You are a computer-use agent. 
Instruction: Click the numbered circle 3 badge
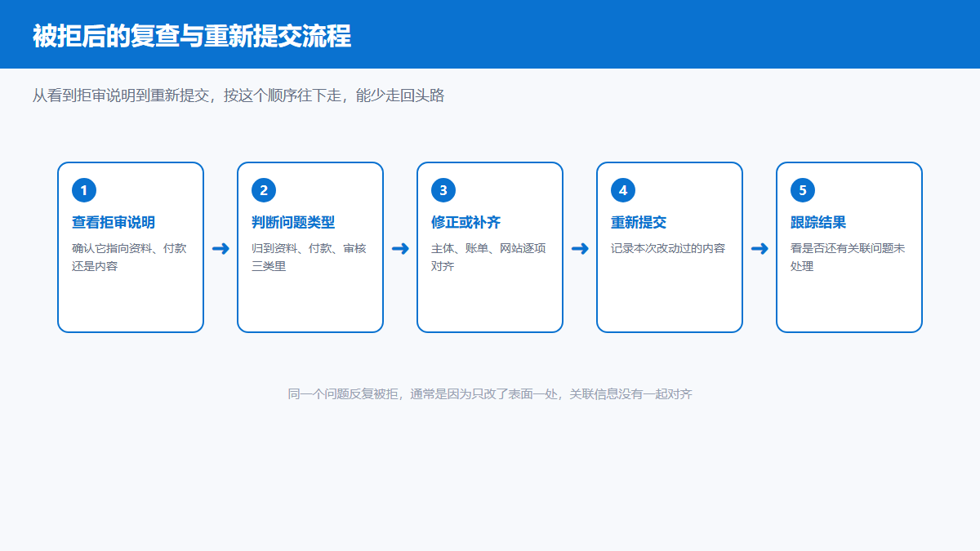tap(443, 190)
